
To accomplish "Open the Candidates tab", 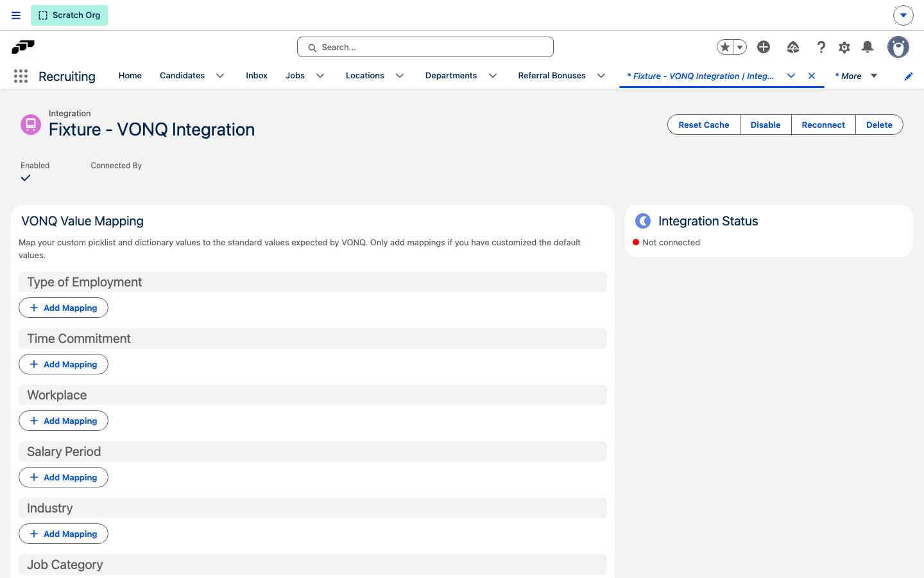I will (182, 76).
